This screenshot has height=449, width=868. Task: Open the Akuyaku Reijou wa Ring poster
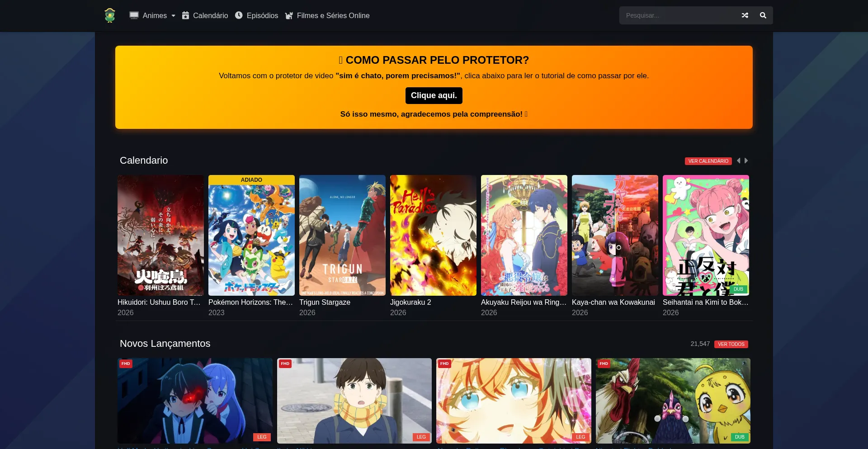[524, 235]
